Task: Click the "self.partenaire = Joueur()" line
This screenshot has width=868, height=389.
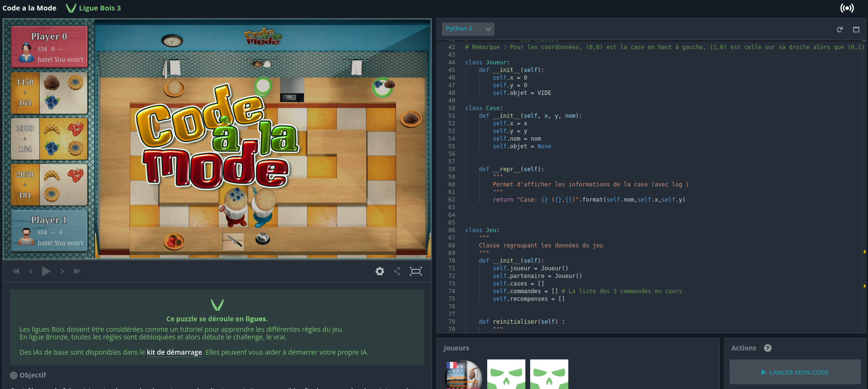Action: [x=537, y=276]
